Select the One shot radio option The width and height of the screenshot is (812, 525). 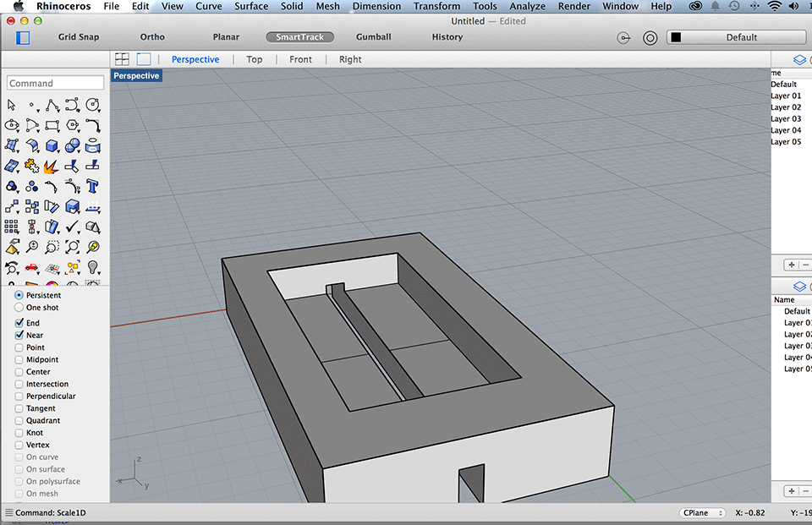[19, 308]
